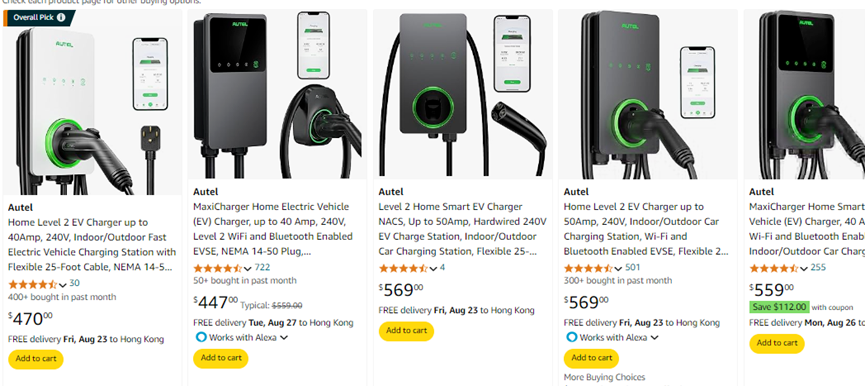Screen dimensions: 865x386
Task: Open the NACS hardwired charger image
Action: pyautogui.click(x=462, y=94)
